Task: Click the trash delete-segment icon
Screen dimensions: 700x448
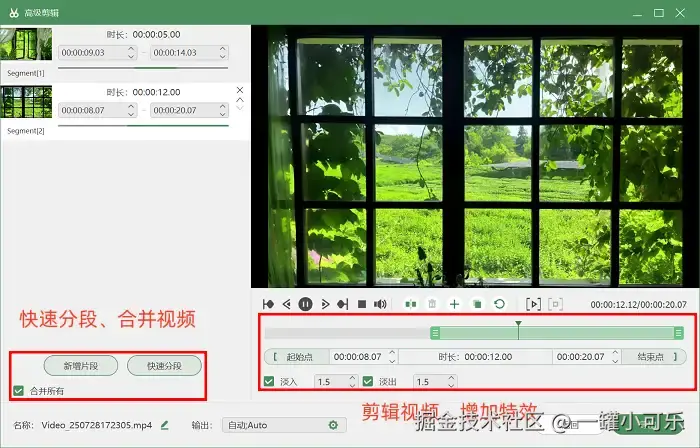Action: 432,304
